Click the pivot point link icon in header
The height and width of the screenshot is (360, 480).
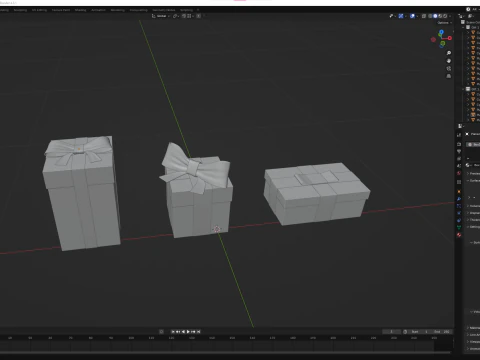(x=175, y=16)
